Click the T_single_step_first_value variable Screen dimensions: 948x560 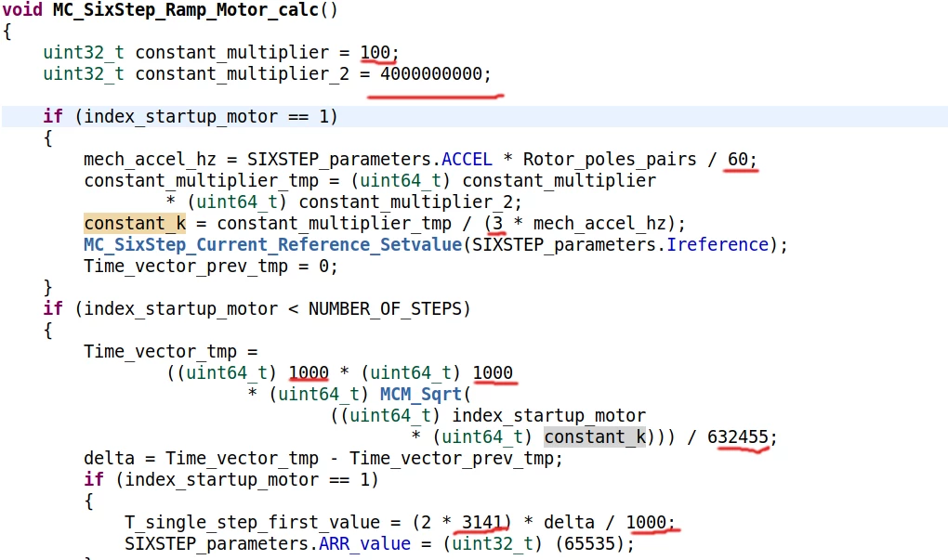[252, 522]
